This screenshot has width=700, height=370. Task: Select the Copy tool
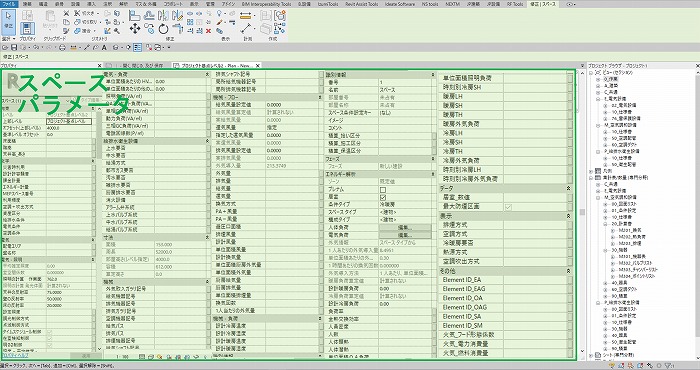point(150,28)
